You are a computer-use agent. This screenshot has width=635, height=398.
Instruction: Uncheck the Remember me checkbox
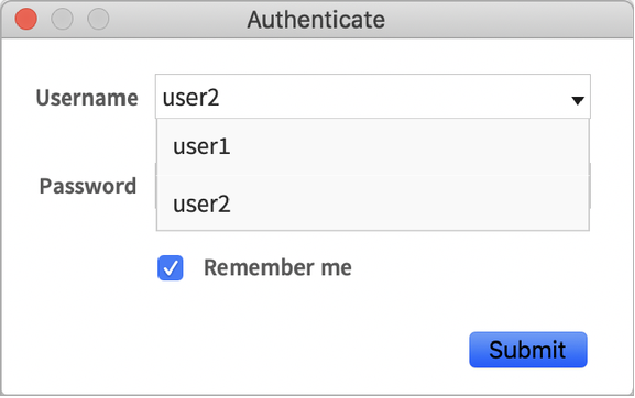click(170, 268)
